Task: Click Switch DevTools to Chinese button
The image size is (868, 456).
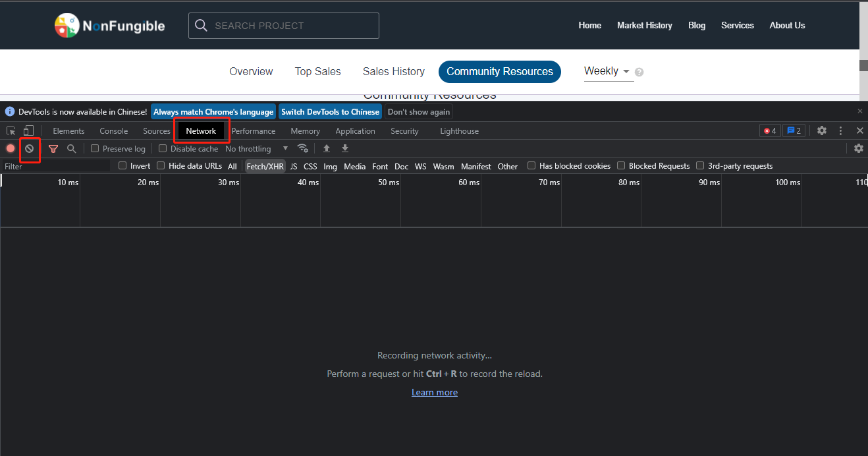Action: [x=330, y=112]
